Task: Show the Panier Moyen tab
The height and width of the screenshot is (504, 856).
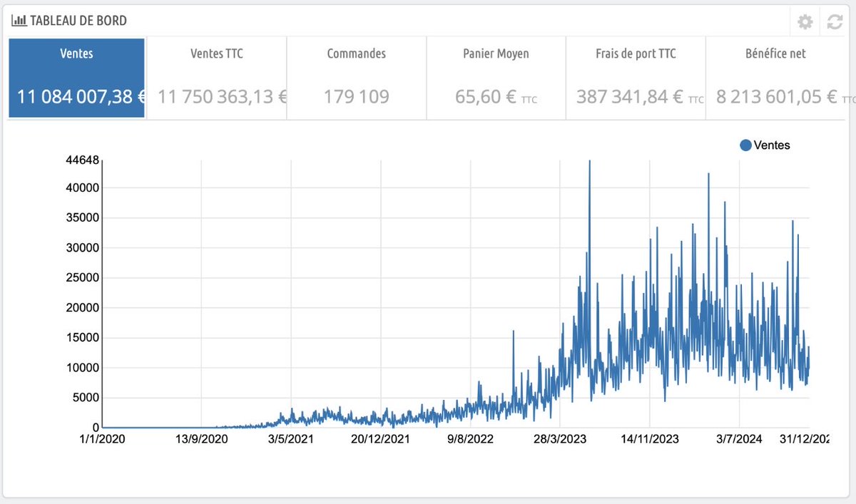Action: (496, 78)
